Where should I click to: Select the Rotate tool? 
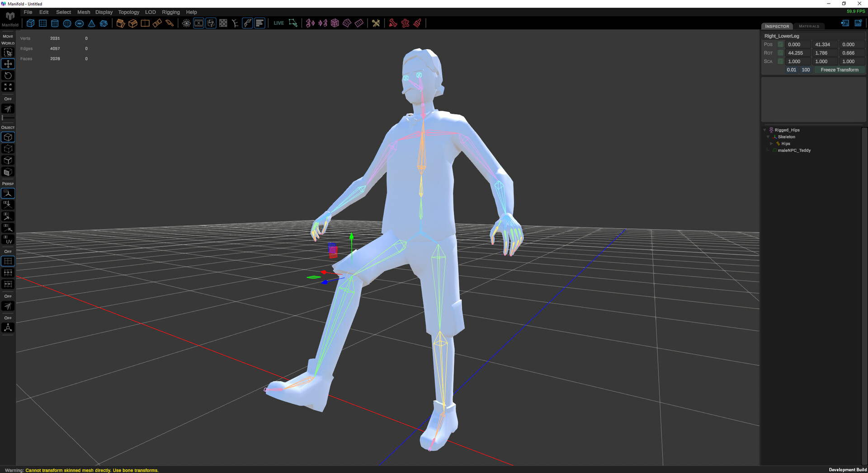[x=8, y=75]
